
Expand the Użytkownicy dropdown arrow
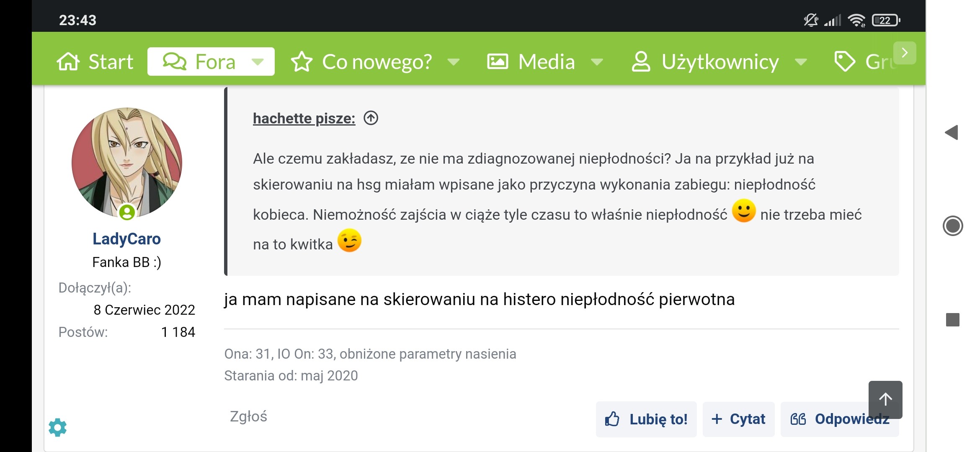pyautogui.click(x=801, y=62)
